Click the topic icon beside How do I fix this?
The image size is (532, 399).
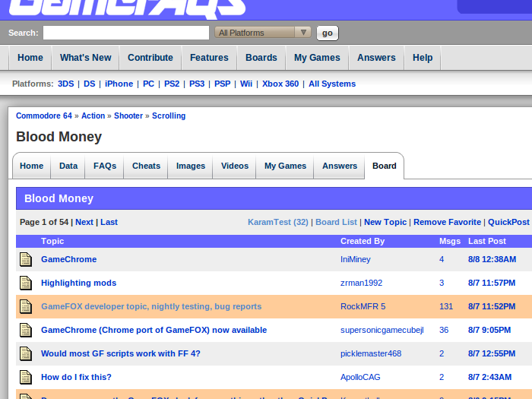click(x=25, y=377)
